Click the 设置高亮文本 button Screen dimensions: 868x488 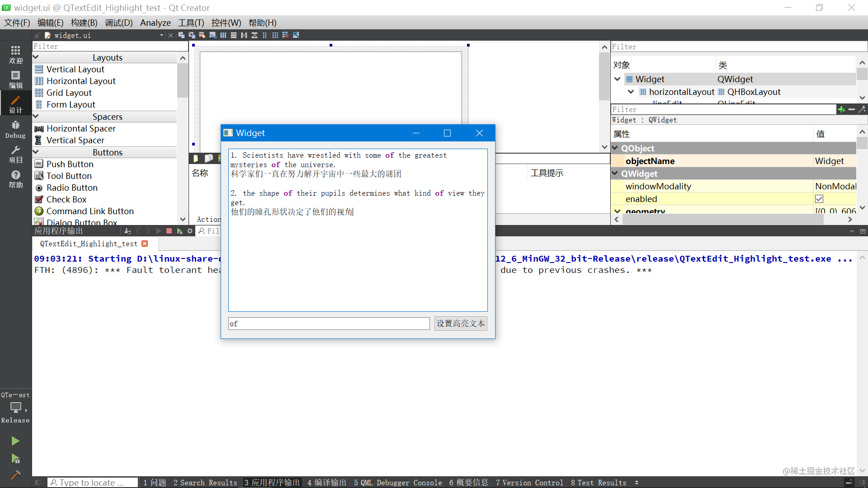[460, 324]
